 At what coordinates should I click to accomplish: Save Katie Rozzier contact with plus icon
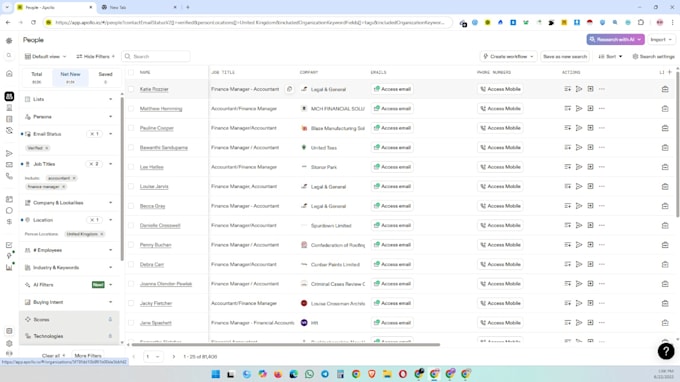pyautogui.click(x=590, y=89)
